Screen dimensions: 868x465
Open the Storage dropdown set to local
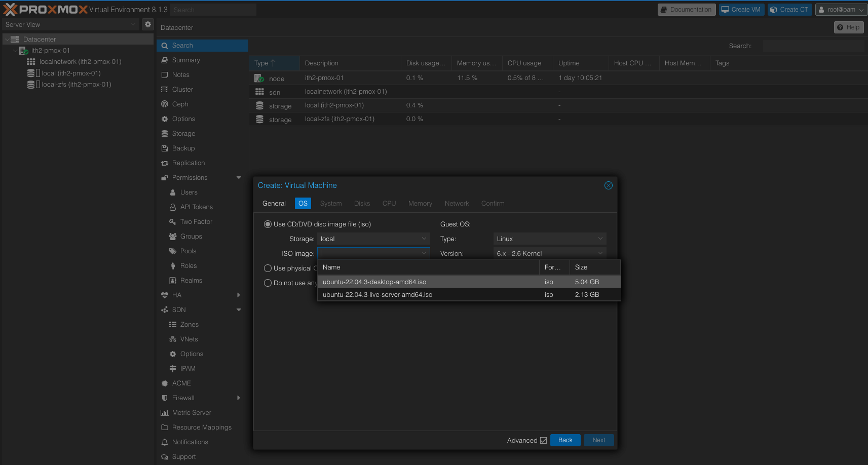(373, 239)
